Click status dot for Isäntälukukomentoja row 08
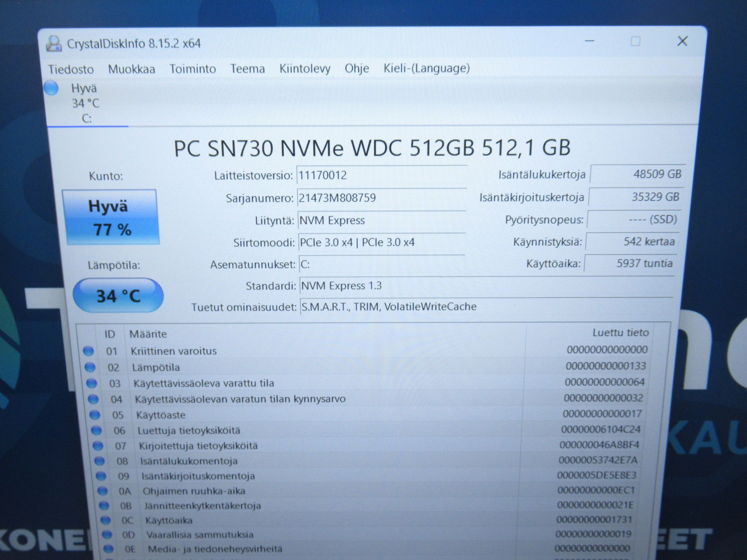747x560 pixels. point(99,461)
